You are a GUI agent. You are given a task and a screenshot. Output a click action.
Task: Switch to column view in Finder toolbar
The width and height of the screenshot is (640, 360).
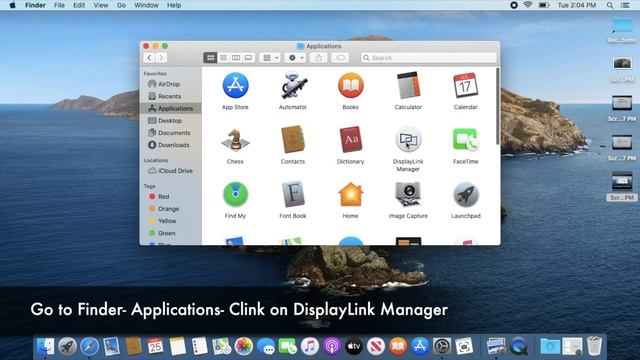click(x=236, y=58)
